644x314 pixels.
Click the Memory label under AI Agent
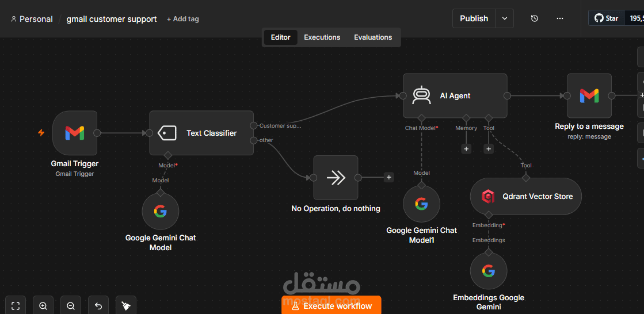(x=466, y=128)
